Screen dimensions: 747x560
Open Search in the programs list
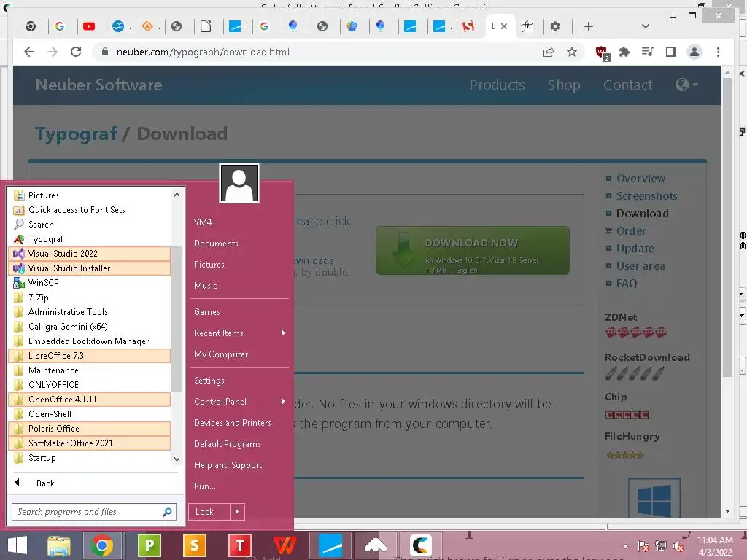tap(90, 225)
